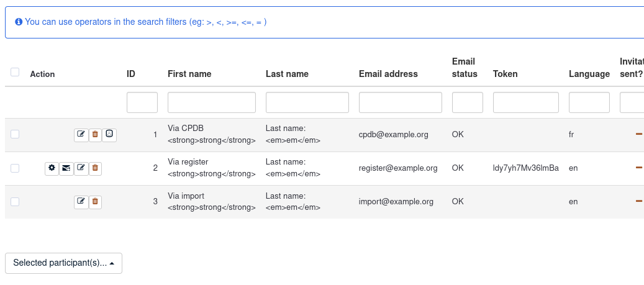The height and width of the screenshot is (285, 644).
Task: Edit the Via register participant
Action: pos(81,168)
